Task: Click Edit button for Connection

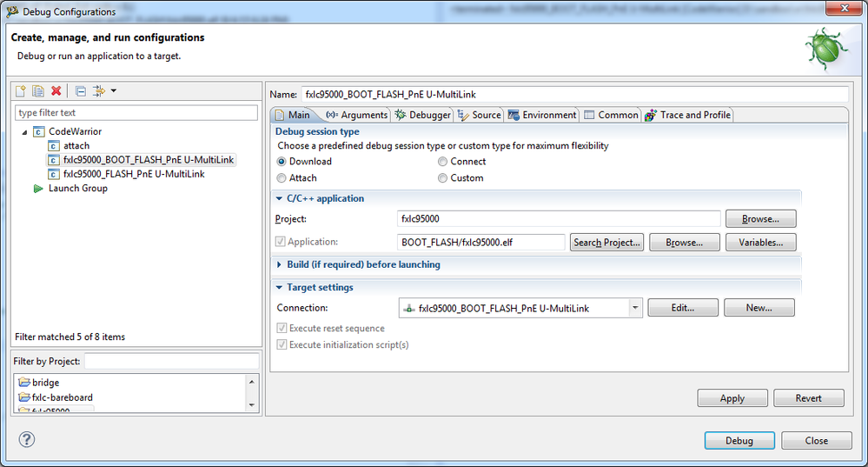Action: tap(683, 308)
